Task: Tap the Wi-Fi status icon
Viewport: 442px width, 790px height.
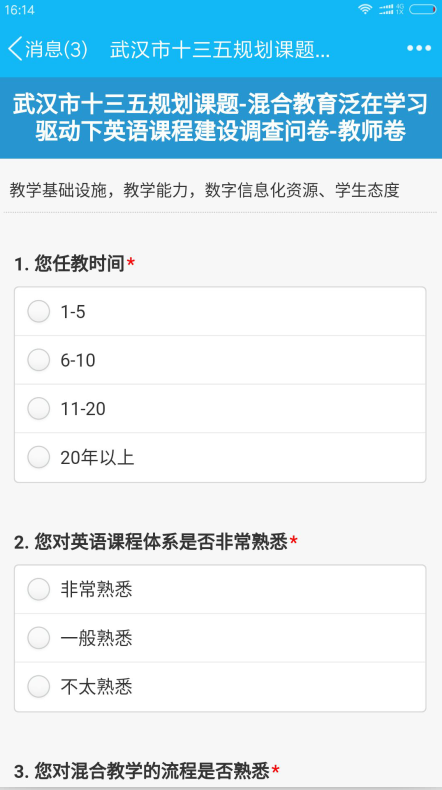Action: coord(365,9)
